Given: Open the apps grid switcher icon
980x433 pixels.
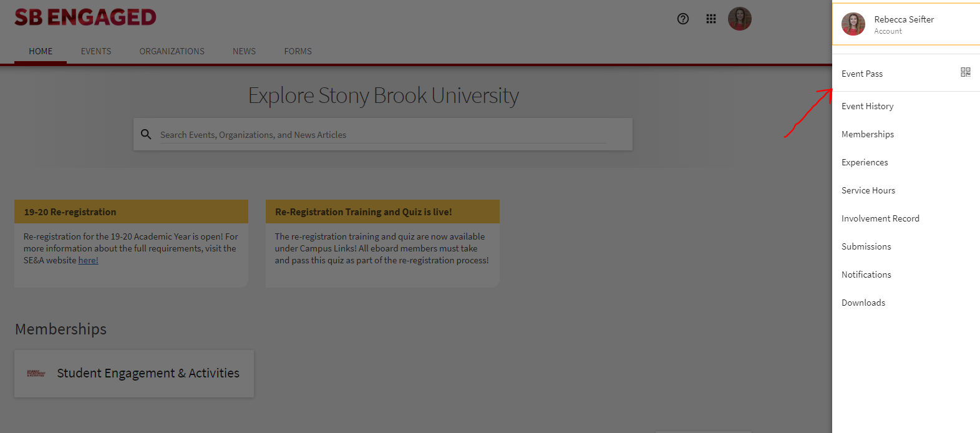Looking at the screenshot, I should click(711, 19).
